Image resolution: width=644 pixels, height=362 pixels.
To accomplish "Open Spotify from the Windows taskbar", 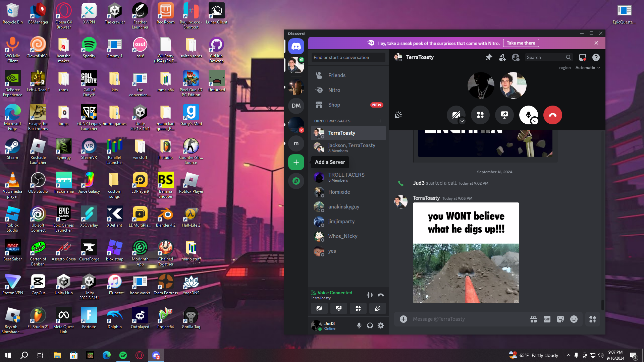I will [x=123, y=355].
